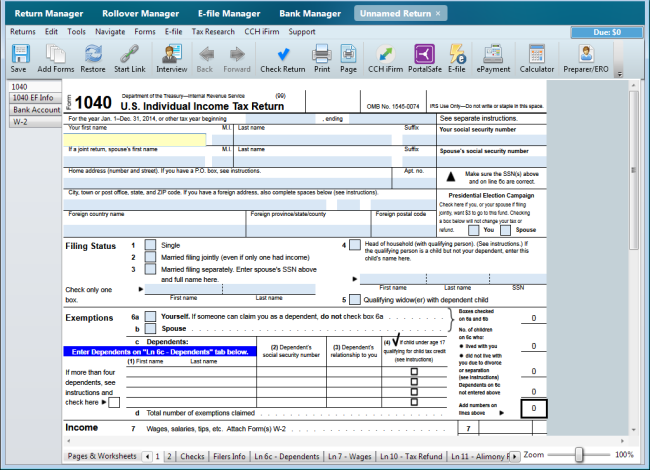Check Married filing jointly box

(x=150, y=257)
